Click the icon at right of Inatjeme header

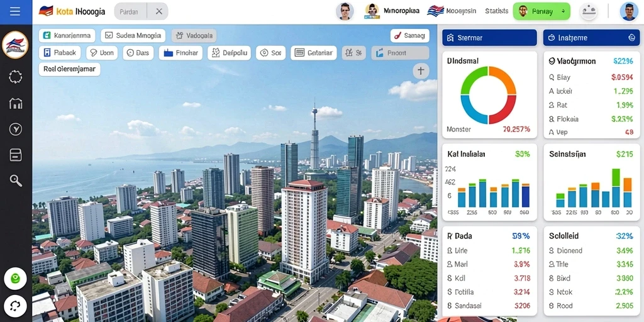coord(631,38)
